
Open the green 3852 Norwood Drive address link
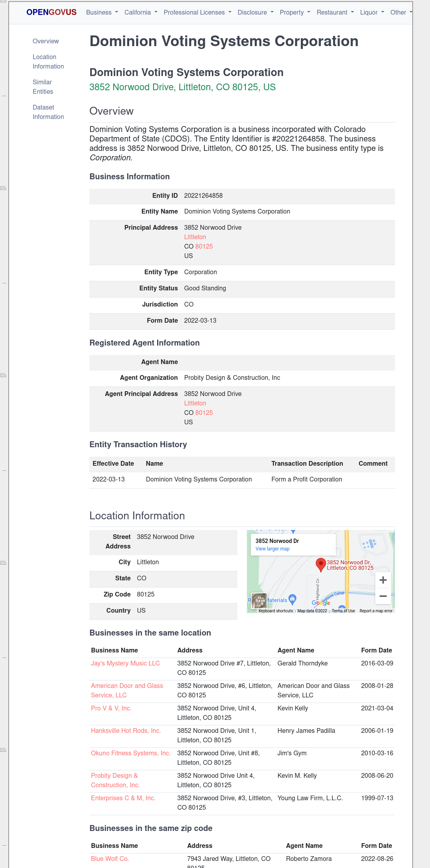click(182, 87)
